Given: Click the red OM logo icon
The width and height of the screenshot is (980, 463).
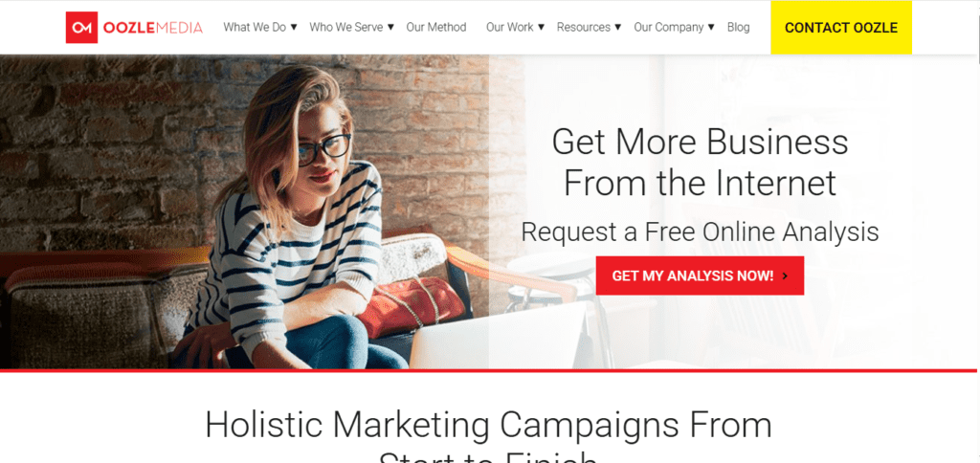Looking at the screenshot, I should (x=81, y=28).
